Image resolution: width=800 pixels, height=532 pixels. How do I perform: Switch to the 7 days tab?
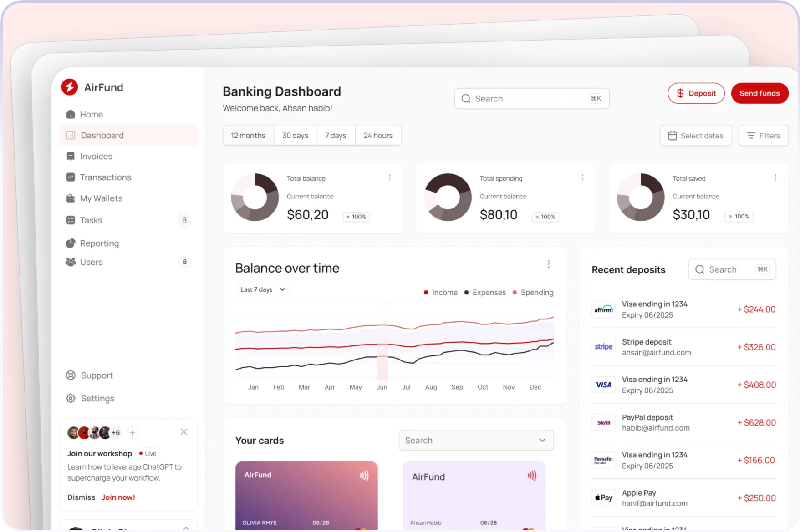pyautogui.click(x=336, y=136)
